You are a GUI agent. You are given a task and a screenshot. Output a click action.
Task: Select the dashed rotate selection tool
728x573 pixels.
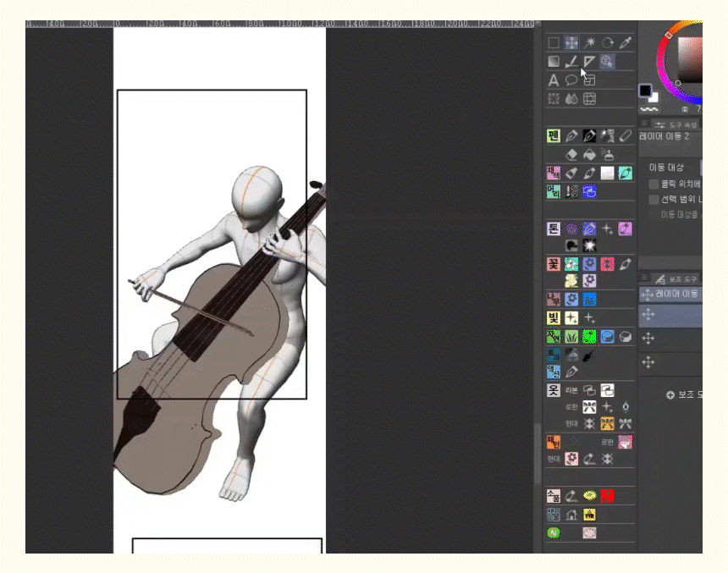(607, 42)
